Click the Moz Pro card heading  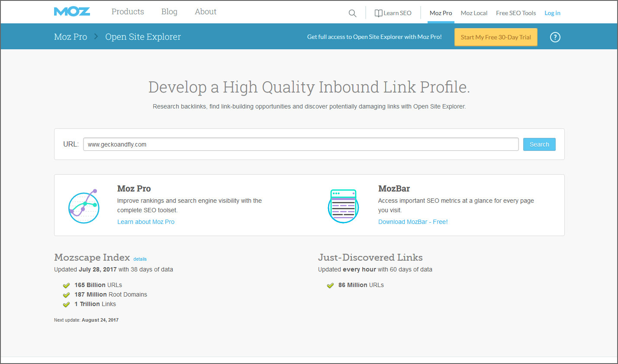[x=134, y=188]
